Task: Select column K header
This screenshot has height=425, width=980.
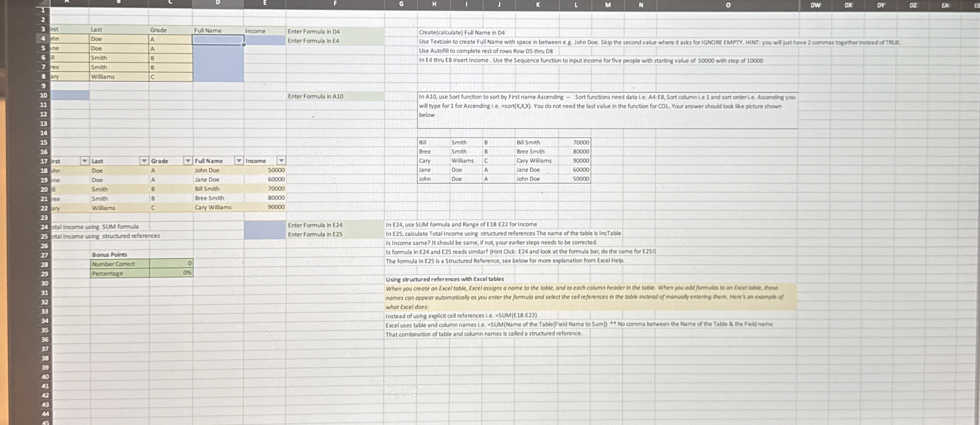Action: (537, 5)
